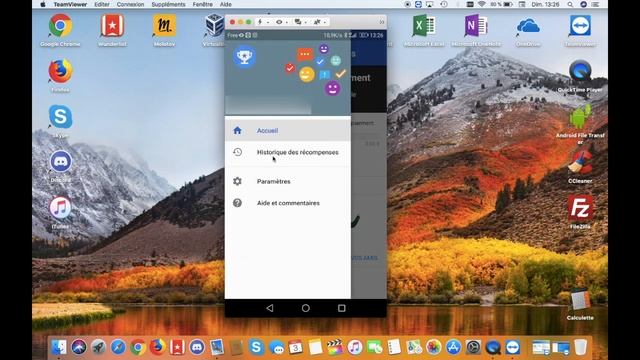Click the TeamViewer status icon in menu bar
This screenshot has height=360, width=640.
[x=418, y=4]
